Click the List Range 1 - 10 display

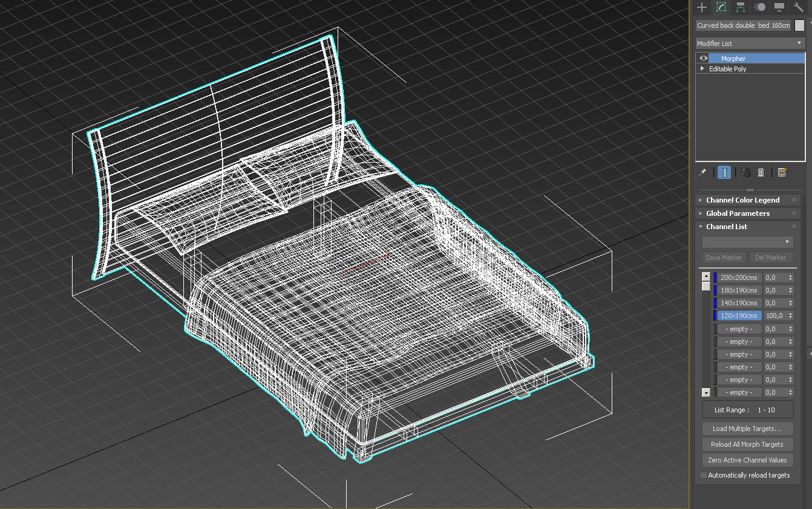click(x=747, y=410)
